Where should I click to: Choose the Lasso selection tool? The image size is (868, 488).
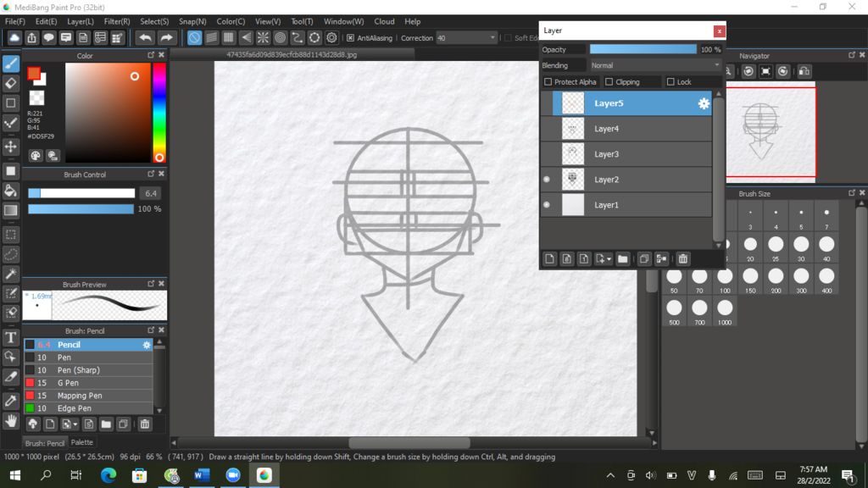point(11,254)
